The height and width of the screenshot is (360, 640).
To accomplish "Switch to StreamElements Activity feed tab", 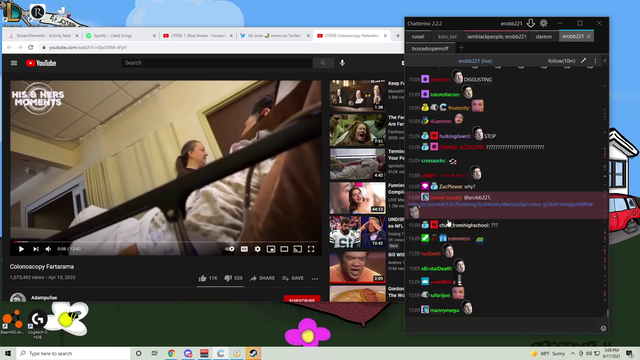I will (43, 36).
